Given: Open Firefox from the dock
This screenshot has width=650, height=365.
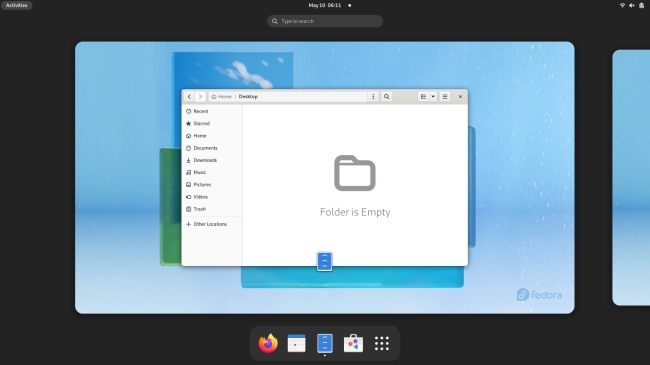Looking at the screenshot, I should point(268,343).
